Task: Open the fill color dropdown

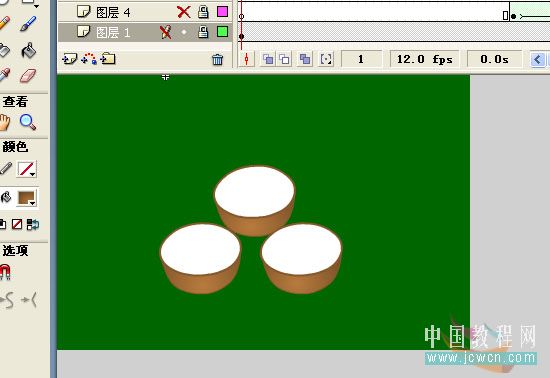Action: (27, 198)
